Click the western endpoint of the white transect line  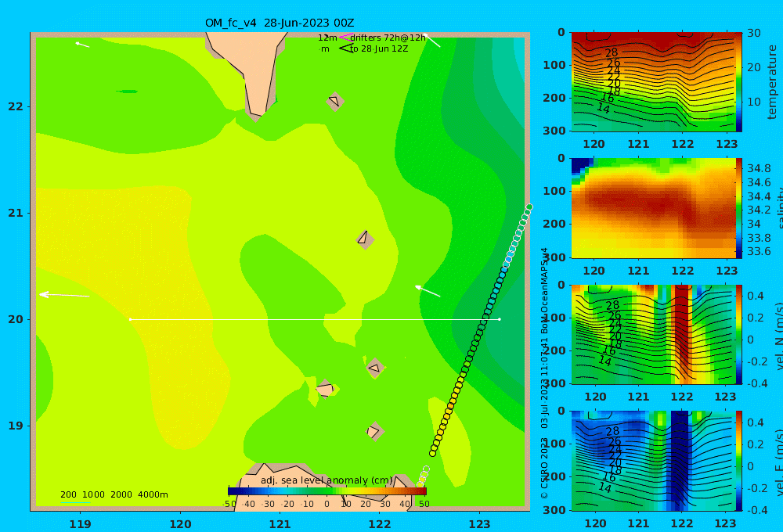pyautogui.click(x=130, y=319)
